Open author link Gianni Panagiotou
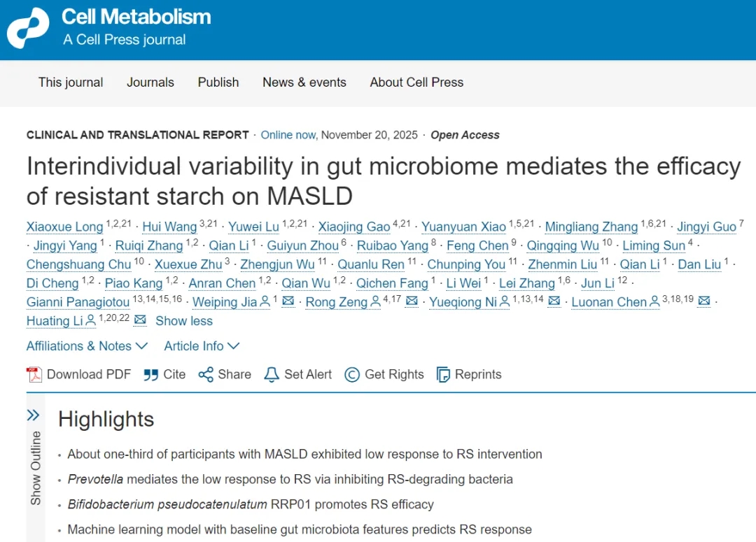 [78, 302]
